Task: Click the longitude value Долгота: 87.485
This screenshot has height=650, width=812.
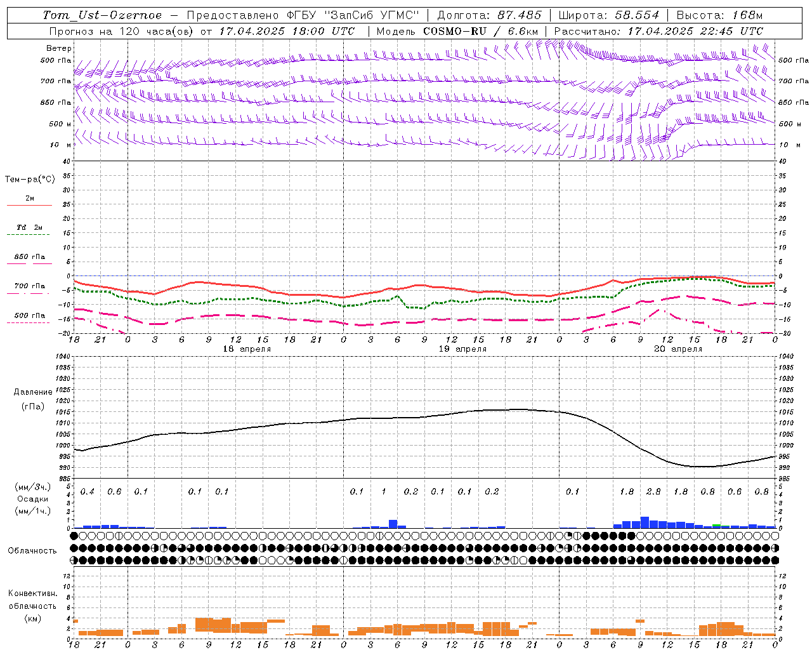Action: click(490, 15)
